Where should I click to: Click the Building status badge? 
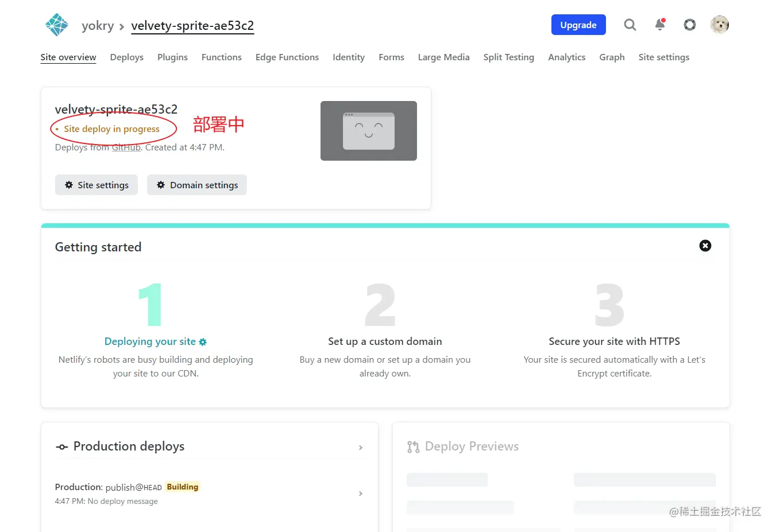pyautogui.click(x=183, y=487)
